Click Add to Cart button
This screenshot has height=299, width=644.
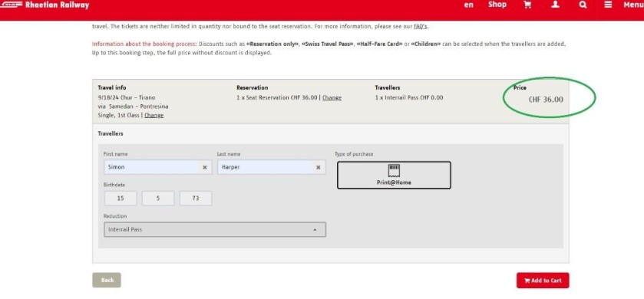pyautogui.click(x=543, y=281)
